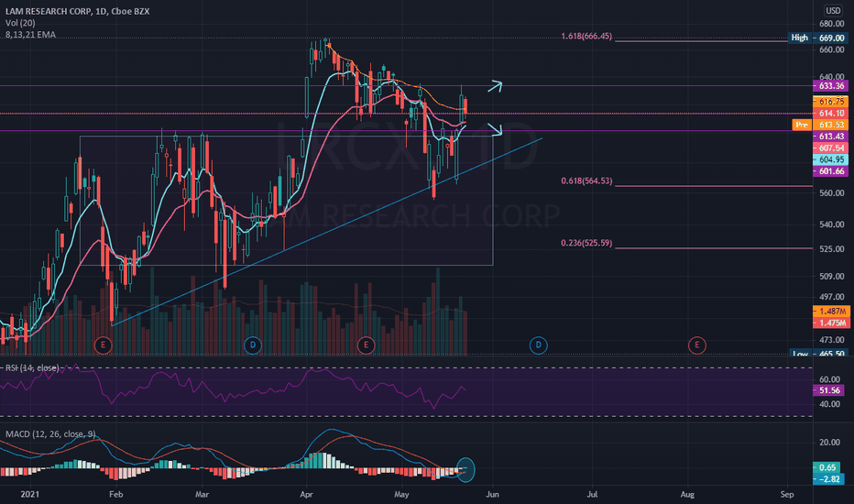Click the Low 465.50 price label
The image size is (854, 504).
818,353
